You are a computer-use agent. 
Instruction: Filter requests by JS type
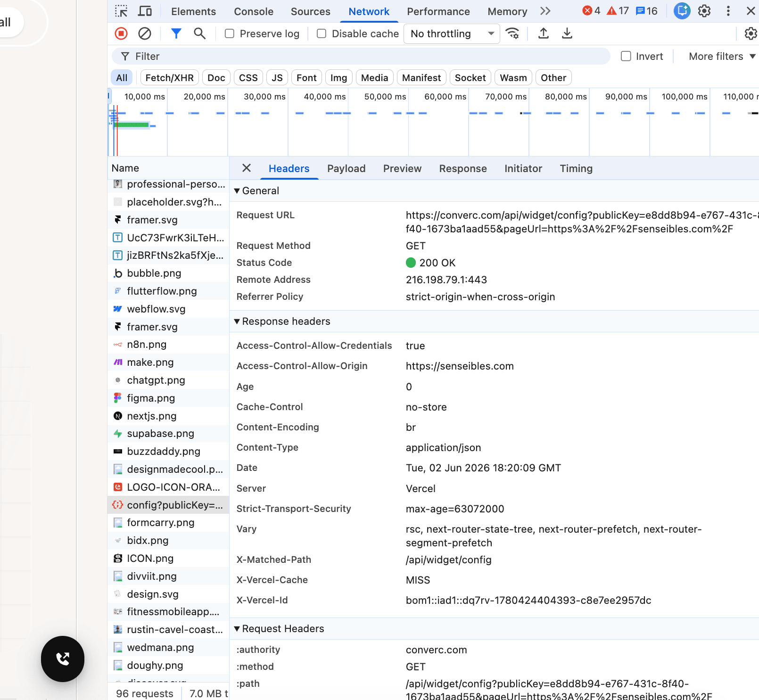[x=277, y=78]
